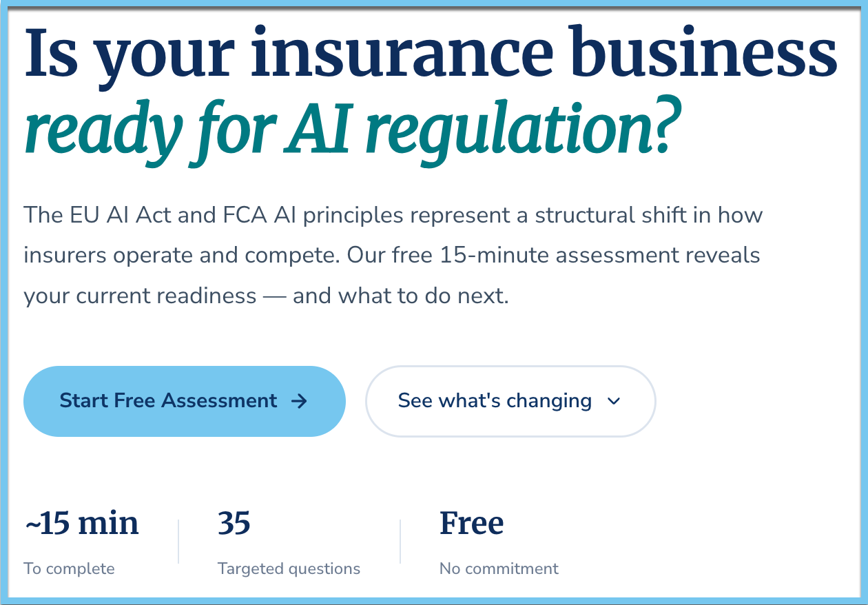Select the To complete label
This screenshot has width=868, height=605.
69,568
